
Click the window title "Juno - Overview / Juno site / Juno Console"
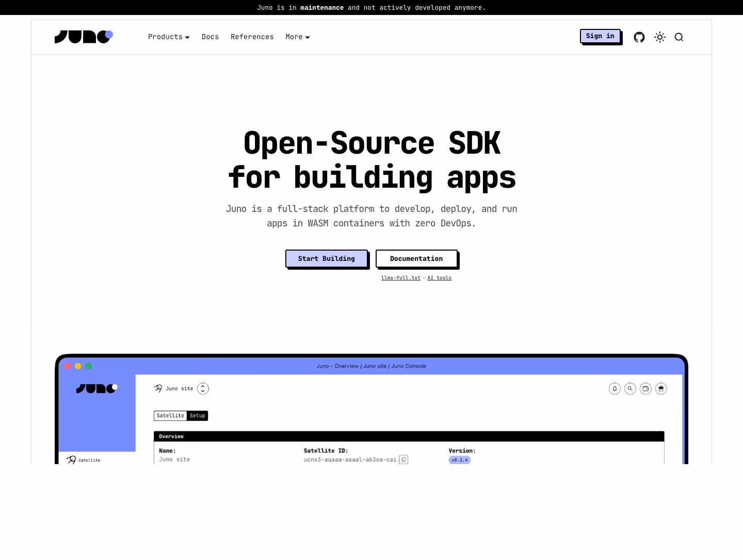(x=372, y=366)
